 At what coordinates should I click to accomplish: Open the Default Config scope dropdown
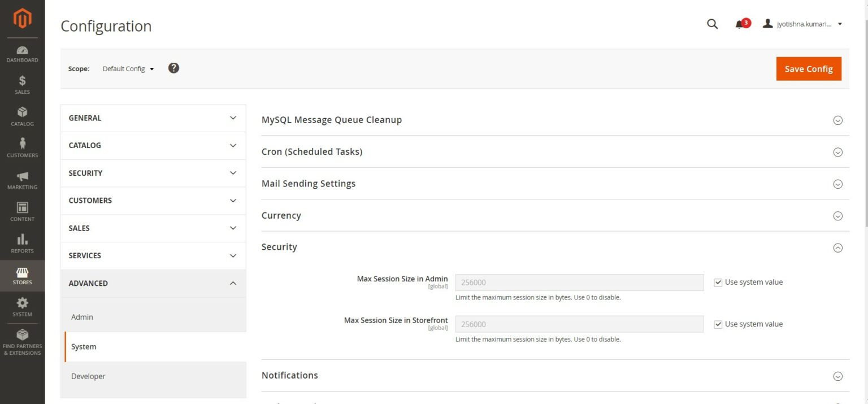click(128, 69)
